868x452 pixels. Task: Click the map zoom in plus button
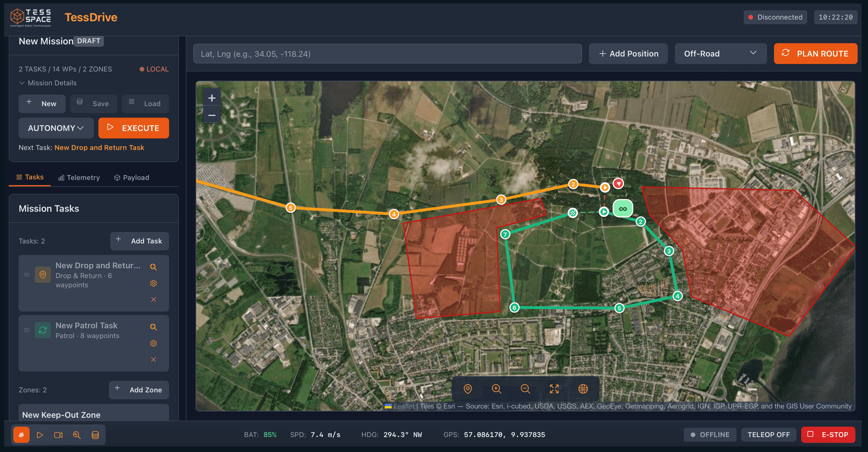[x=212, y=98]
